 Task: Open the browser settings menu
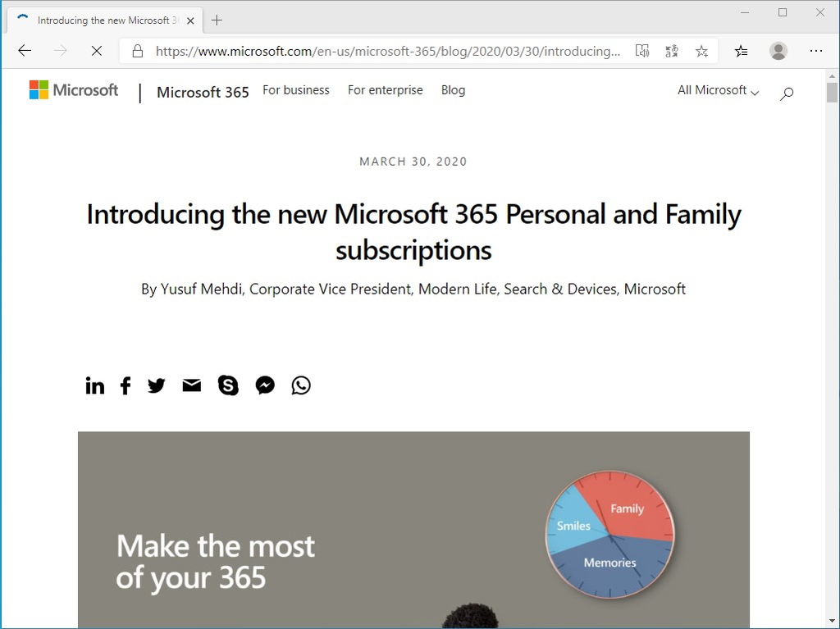(x=816, y=51)
